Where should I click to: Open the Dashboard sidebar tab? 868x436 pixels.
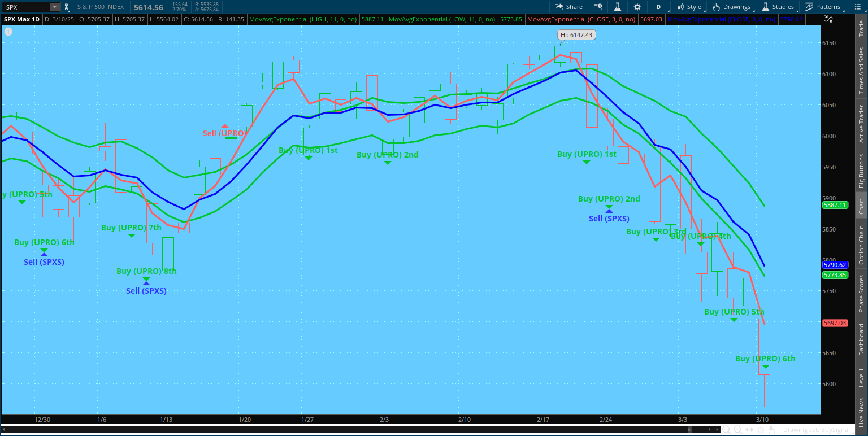click(861, 339)
